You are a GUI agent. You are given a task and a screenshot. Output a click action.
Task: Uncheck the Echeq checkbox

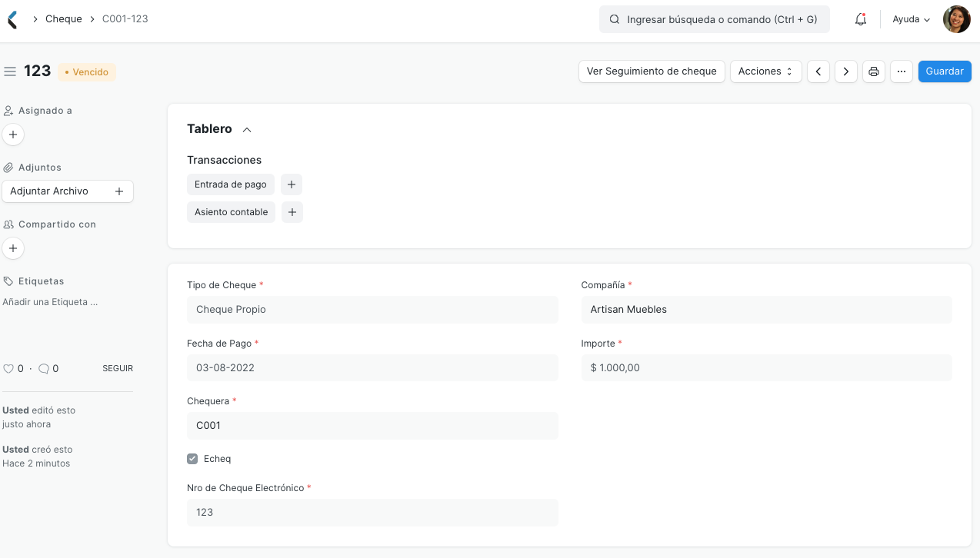pyautogui.click(x=192, y=459)
